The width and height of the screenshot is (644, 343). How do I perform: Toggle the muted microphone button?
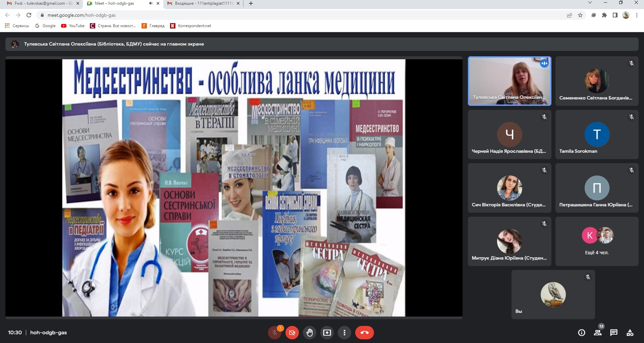[x=275, y=333]
